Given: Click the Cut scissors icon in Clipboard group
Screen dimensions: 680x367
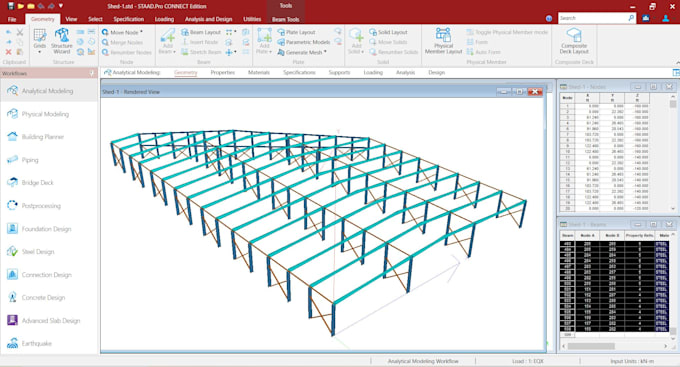Looking at the screenshot, I should 20,32.
